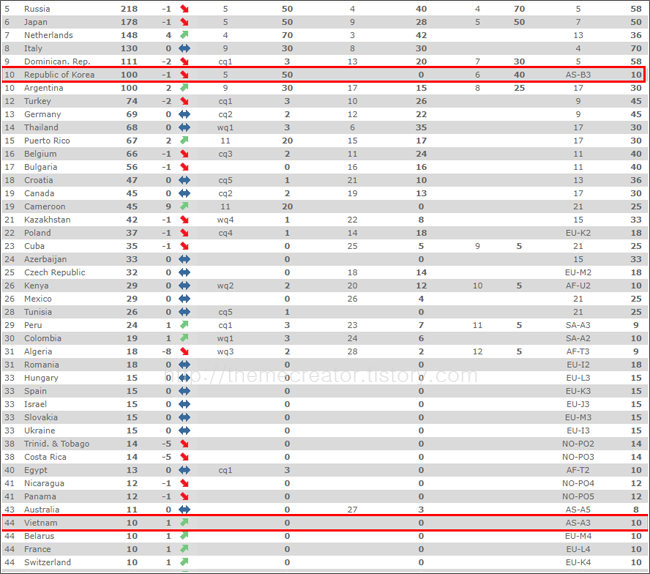Screen dimensions: 650x574
Task: Click the green up arrow in Puerto Rico row
Action: click(184, 140)
